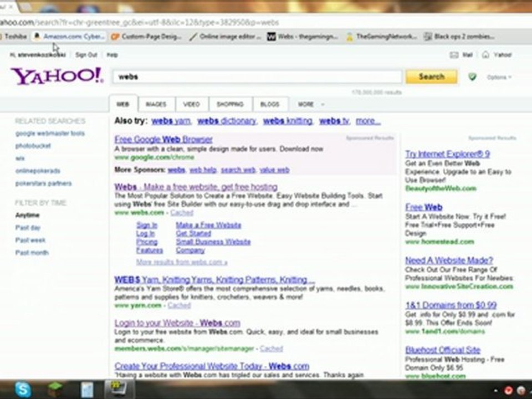Click the browser address bar
Viewport: 532px width, 399px height.
(265, 22)
